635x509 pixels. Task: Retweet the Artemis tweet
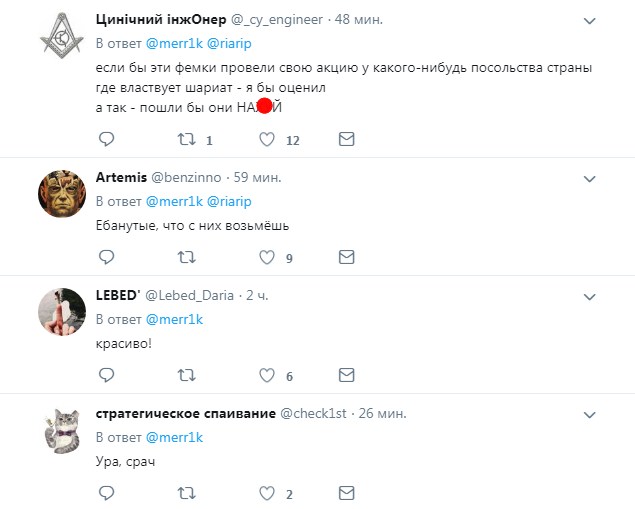tap(186, 257)
